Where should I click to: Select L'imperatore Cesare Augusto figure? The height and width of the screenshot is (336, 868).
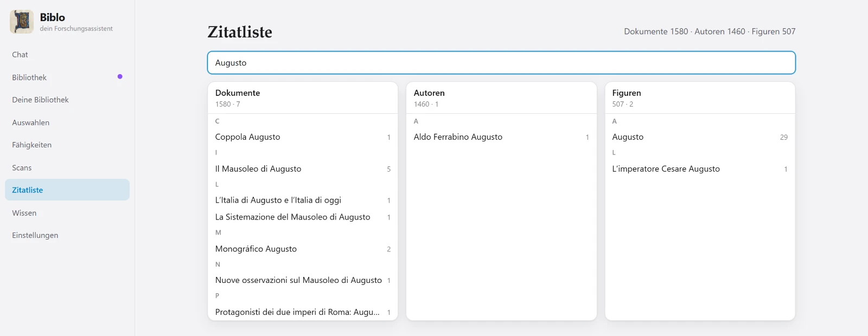(700, 169)
